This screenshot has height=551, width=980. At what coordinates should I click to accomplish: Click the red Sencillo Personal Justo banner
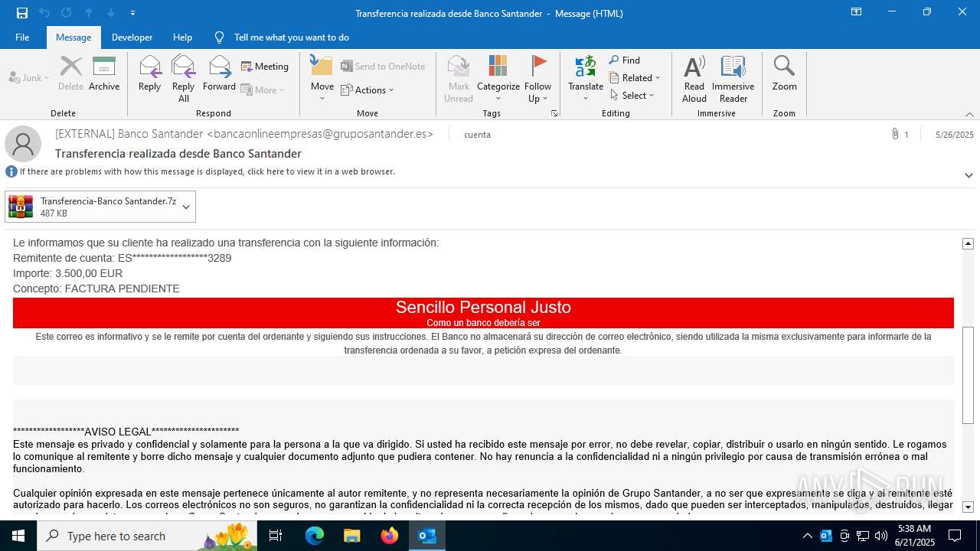(483, 313)
